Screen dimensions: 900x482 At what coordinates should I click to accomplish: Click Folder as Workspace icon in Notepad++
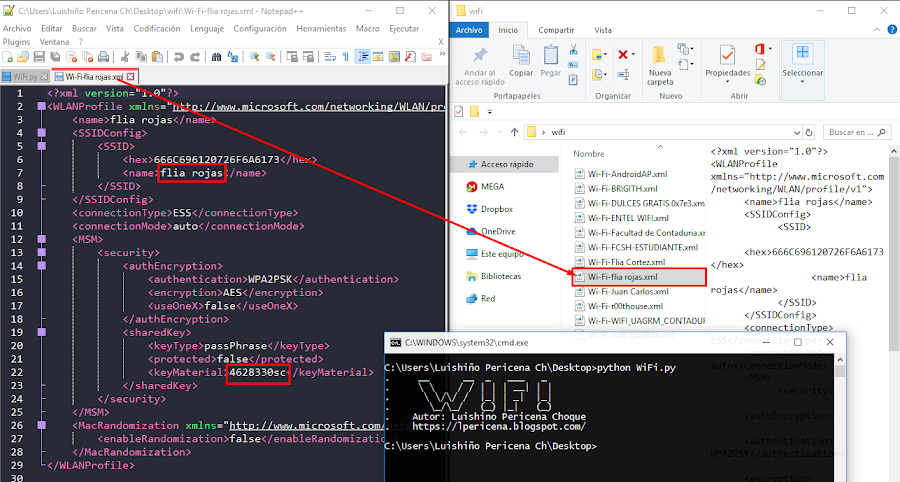click(x=426, y=56)
